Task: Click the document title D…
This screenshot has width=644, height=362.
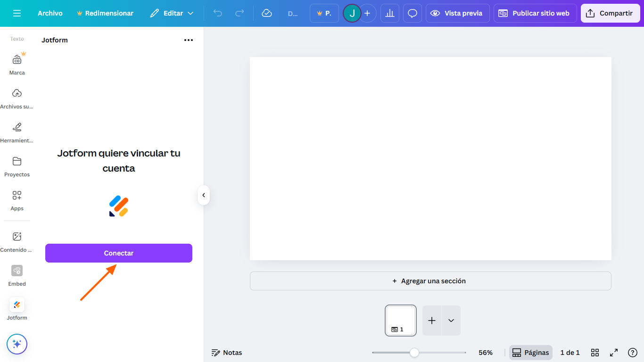Action: coord(293,13)
